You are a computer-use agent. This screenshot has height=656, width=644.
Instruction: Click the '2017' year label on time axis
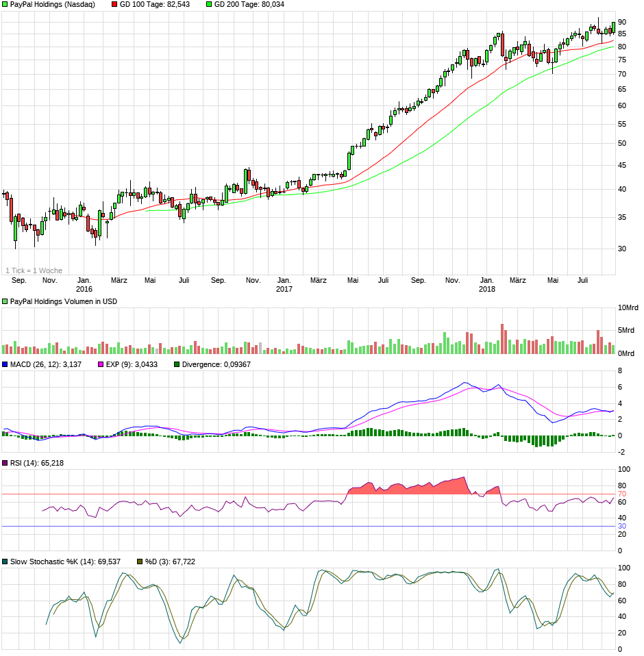click(284, 289)
